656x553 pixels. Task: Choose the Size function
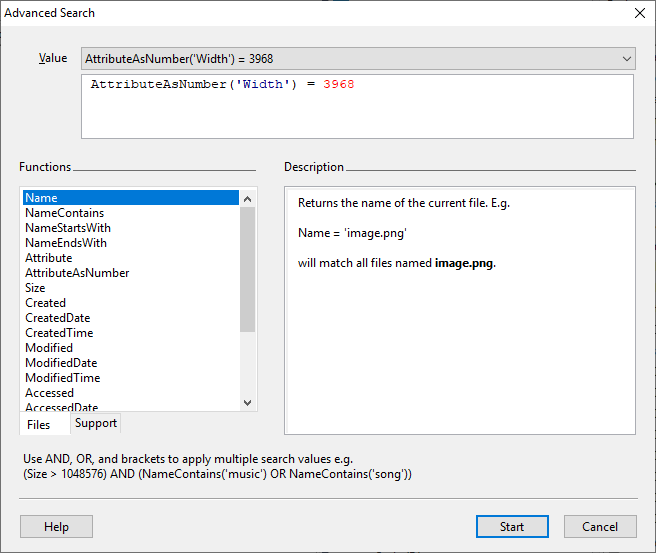(35, 288)
